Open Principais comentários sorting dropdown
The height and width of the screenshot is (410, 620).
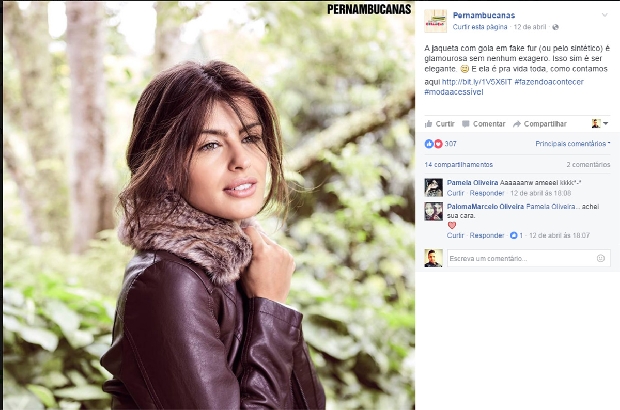pos(573,144)
